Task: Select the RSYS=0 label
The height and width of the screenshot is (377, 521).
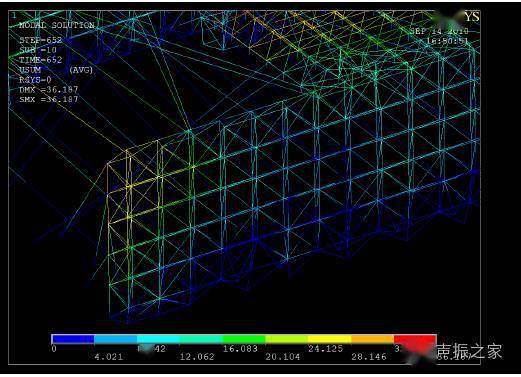Action: (35, 80)
